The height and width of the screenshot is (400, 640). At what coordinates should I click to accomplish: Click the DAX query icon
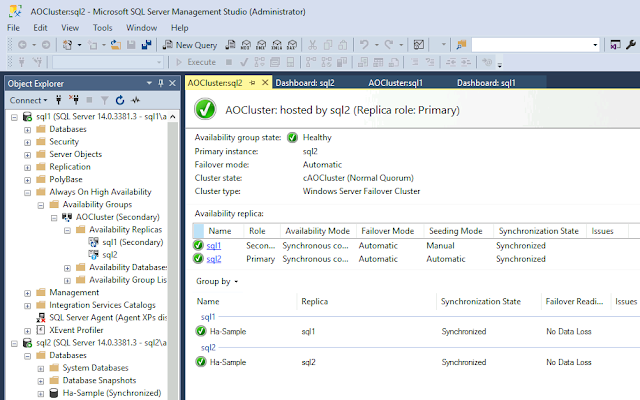click(292, 45)
